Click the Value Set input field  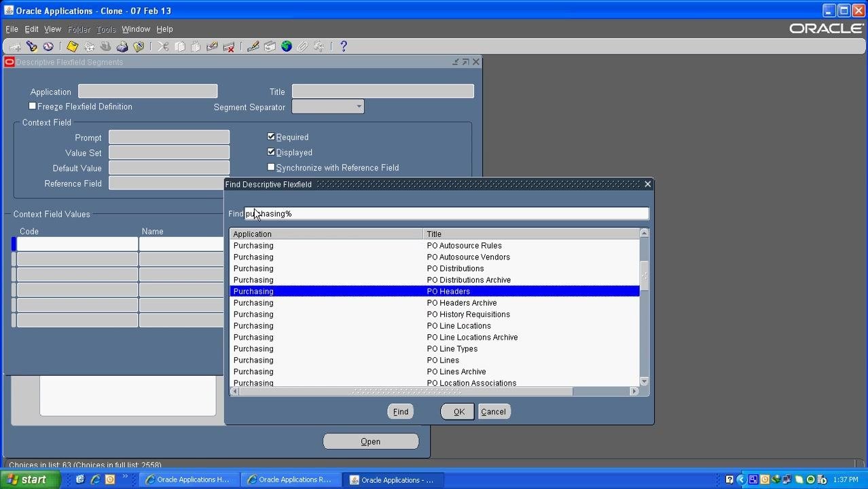coord(169,153)
